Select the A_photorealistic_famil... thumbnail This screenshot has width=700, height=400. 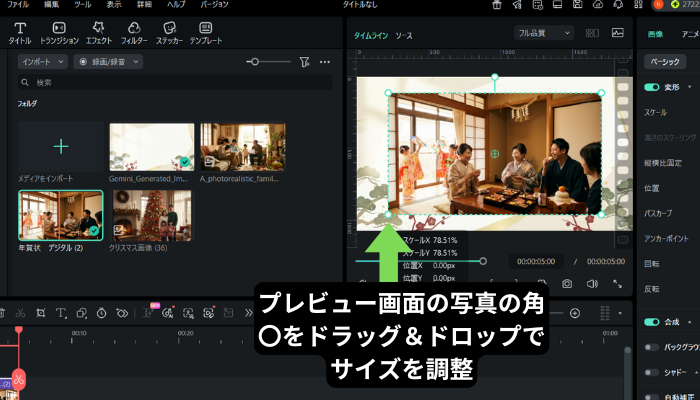243,147
